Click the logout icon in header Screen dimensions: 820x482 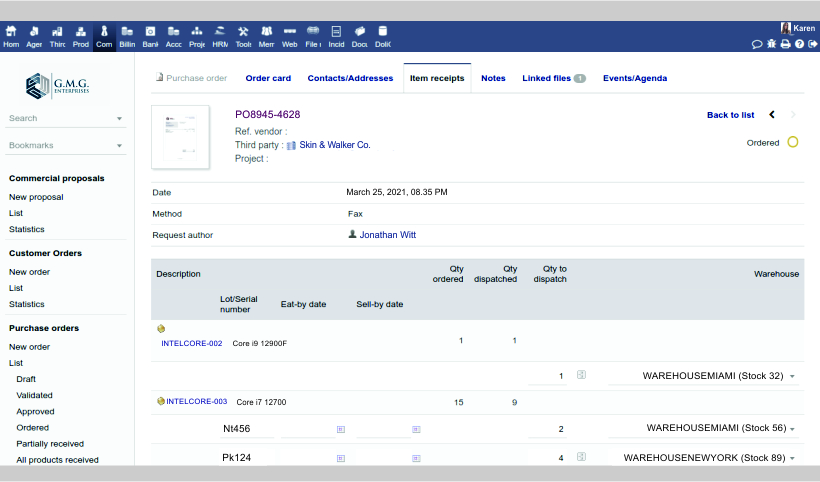812,44
